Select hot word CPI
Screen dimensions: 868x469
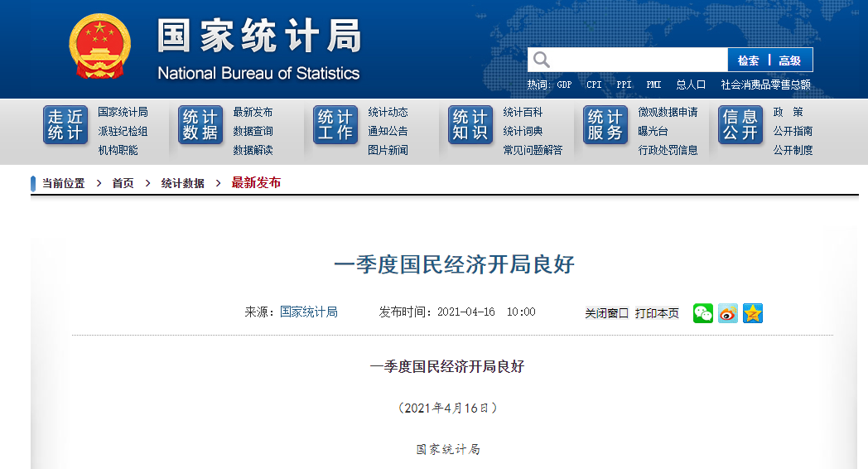594,85
